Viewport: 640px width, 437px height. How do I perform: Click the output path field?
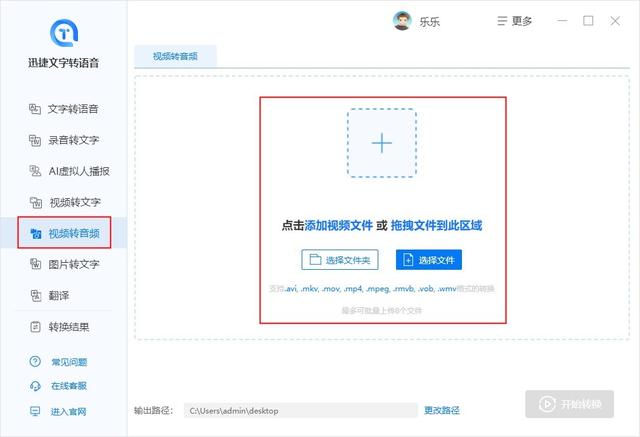coord(301,410)
